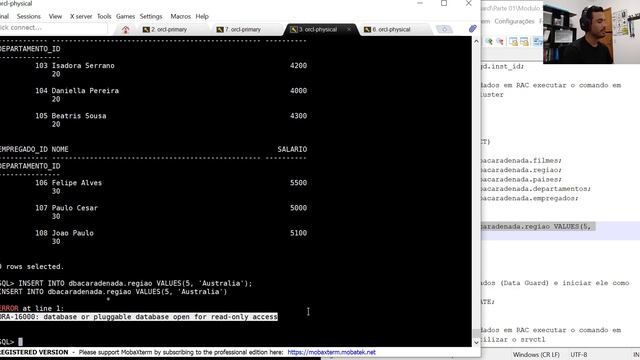Open the Sessions menu
This screenshot has width=640, height=360.
[x=29, y=16]
